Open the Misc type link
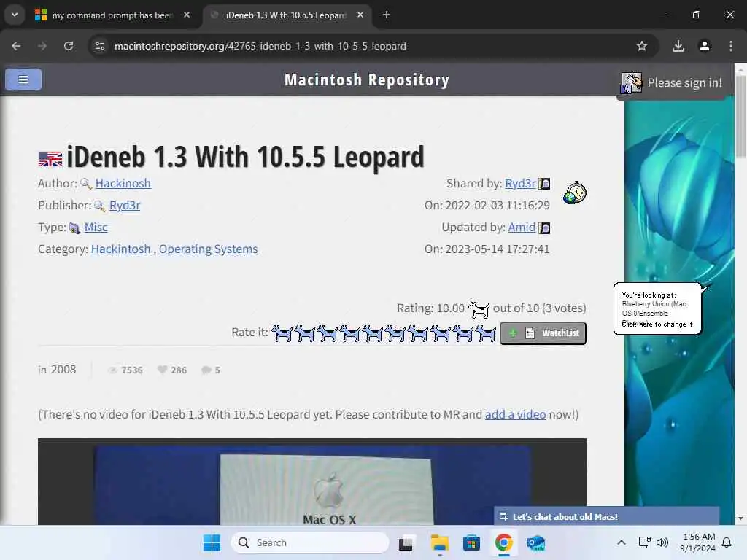The image size is (747, 560). [96, 227]
